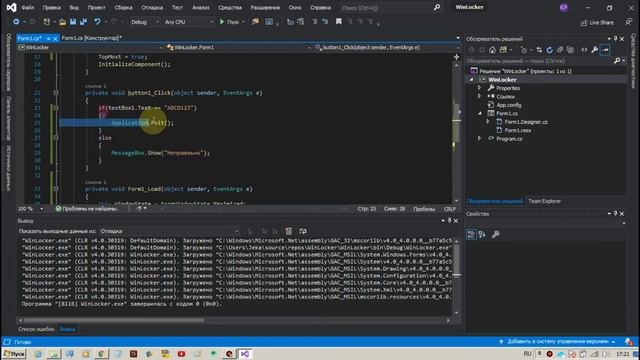Open the button1_Click member dropdown
This screenshot has height=360, width=640.
(387, 47)
